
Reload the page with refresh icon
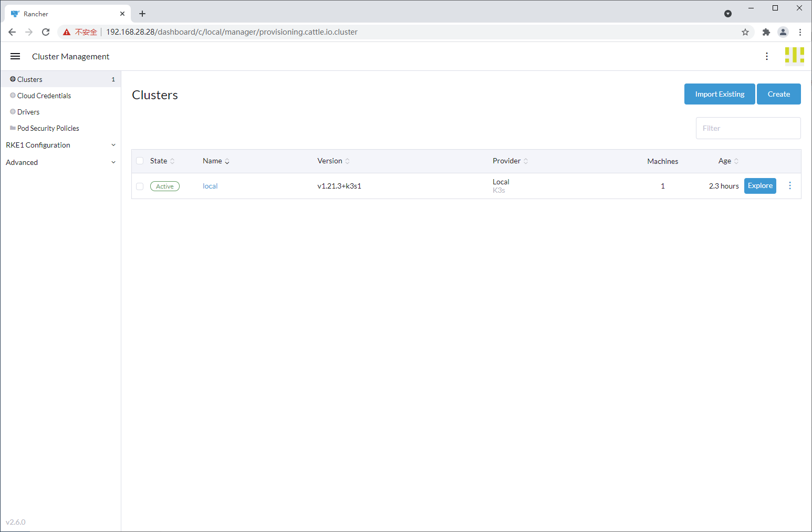46,32
